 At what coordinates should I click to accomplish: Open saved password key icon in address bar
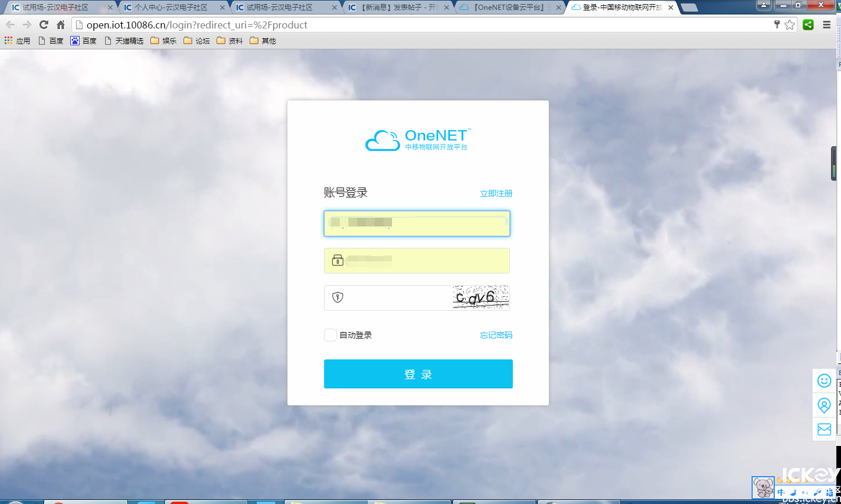pyautogui.click(x=777, y=24)
